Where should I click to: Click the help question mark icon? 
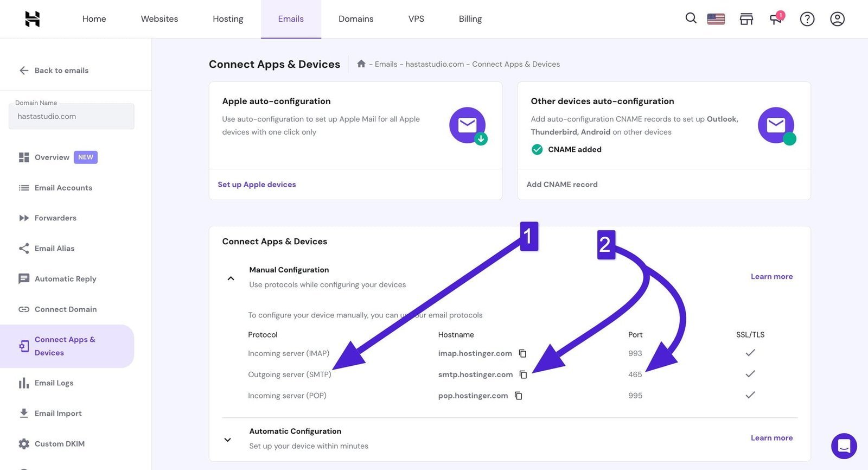coord(807,19)
